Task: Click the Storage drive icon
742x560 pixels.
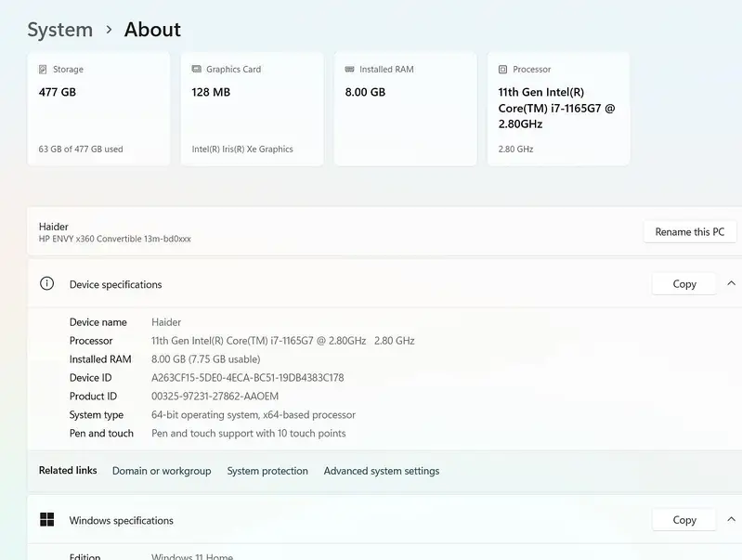Action: click(43, 70)
